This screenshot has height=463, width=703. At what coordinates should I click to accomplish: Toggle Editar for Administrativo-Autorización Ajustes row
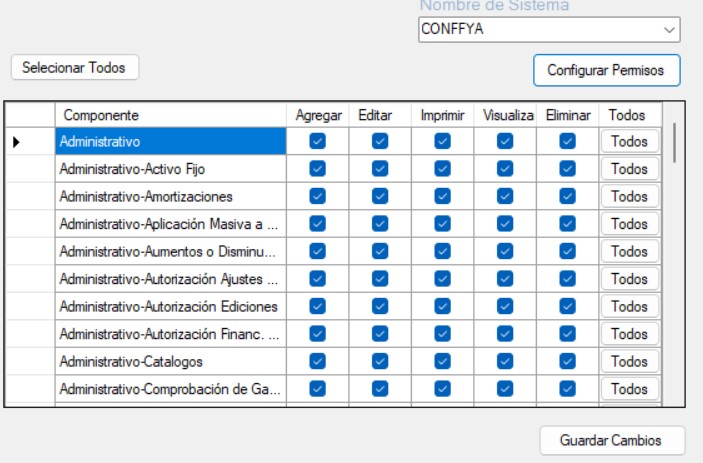click(x=380, y=279)
